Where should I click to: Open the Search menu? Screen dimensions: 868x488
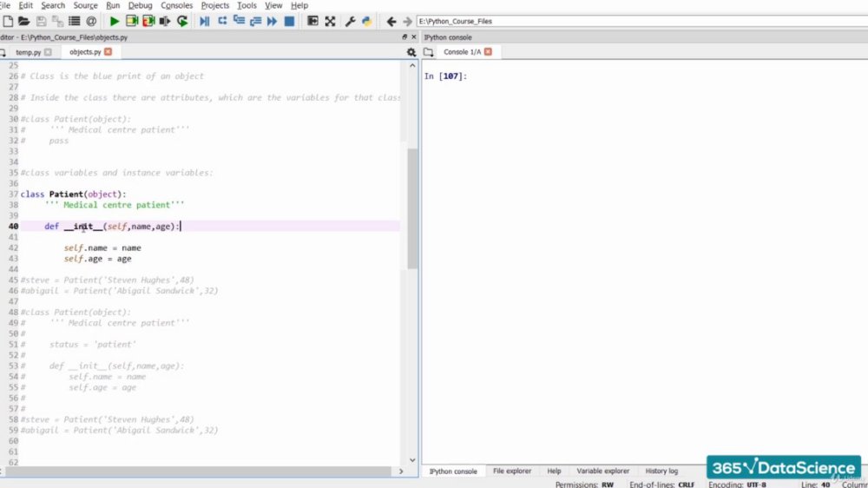pyautogui.click(x=53, y=5)
